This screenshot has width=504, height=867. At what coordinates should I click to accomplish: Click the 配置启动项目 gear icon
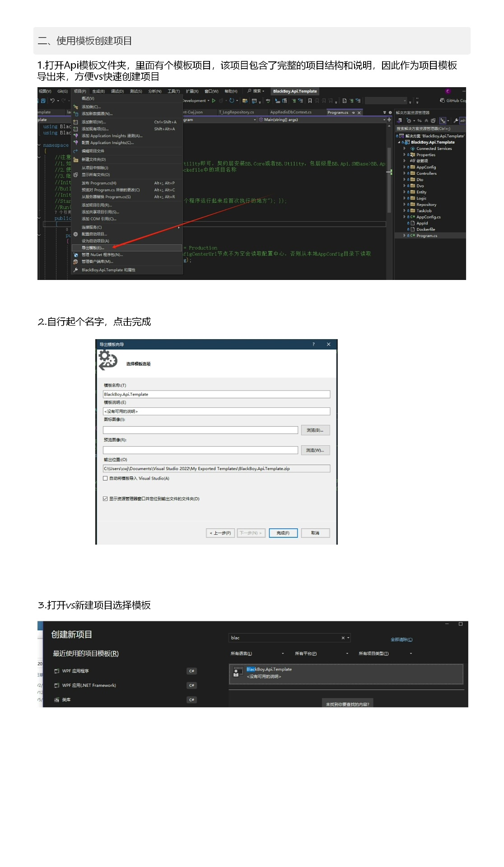click(76, 234)
